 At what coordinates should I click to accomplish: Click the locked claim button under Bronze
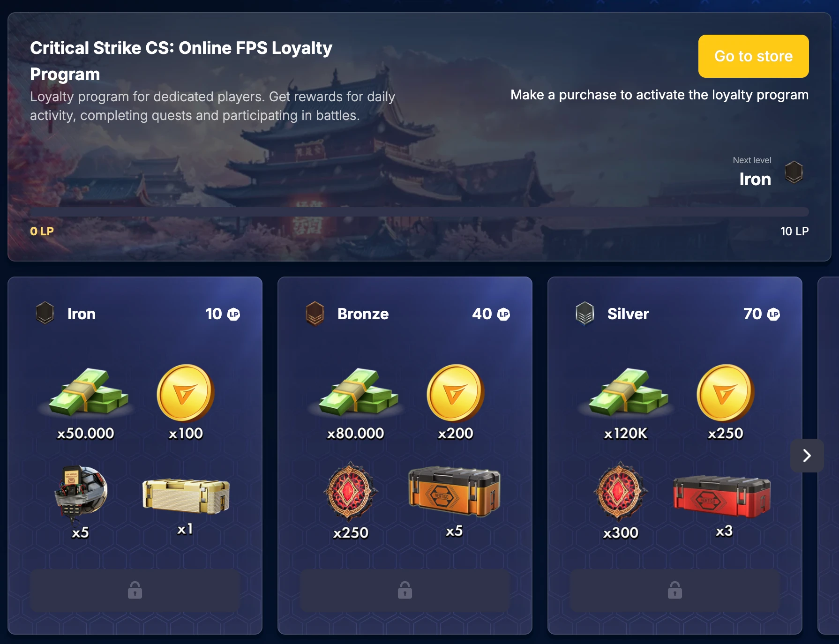(x=405, y=591)
